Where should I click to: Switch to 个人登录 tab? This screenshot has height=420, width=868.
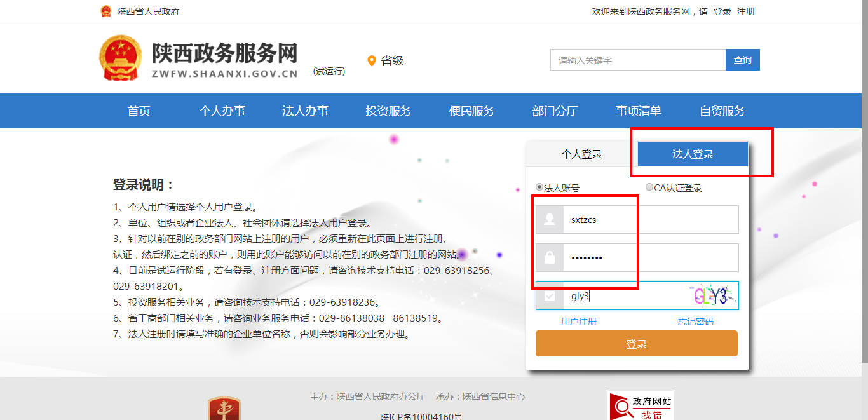[x=581, y=154]
